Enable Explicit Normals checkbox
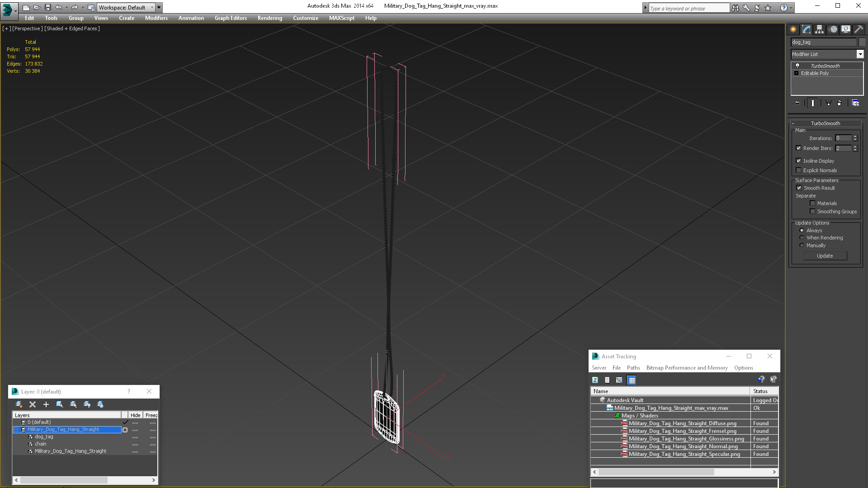868x488 pixels. [798, 170]
